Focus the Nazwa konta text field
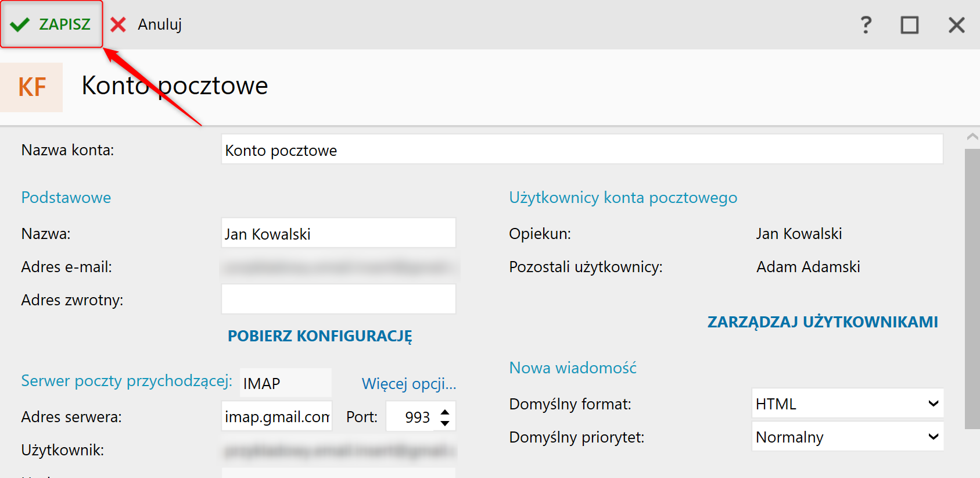980x478 pixels. 581,150
